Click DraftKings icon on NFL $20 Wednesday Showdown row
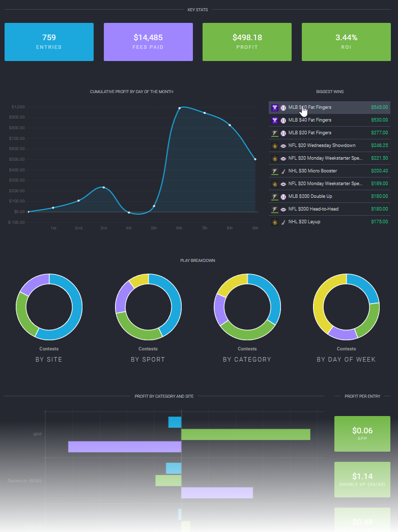Image resolution: width=398 pixels, height=532 pixels. click(275, 146)
